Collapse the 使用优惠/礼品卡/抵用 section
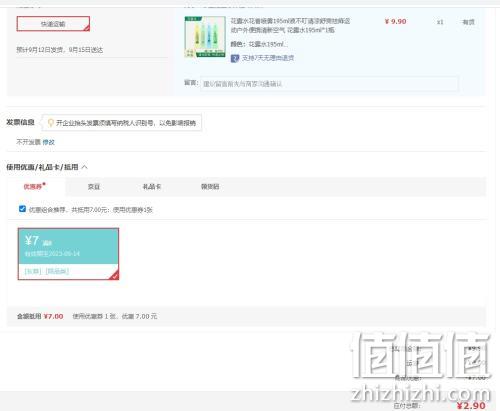The image size is (500, 411). click(x=85, y=167)
